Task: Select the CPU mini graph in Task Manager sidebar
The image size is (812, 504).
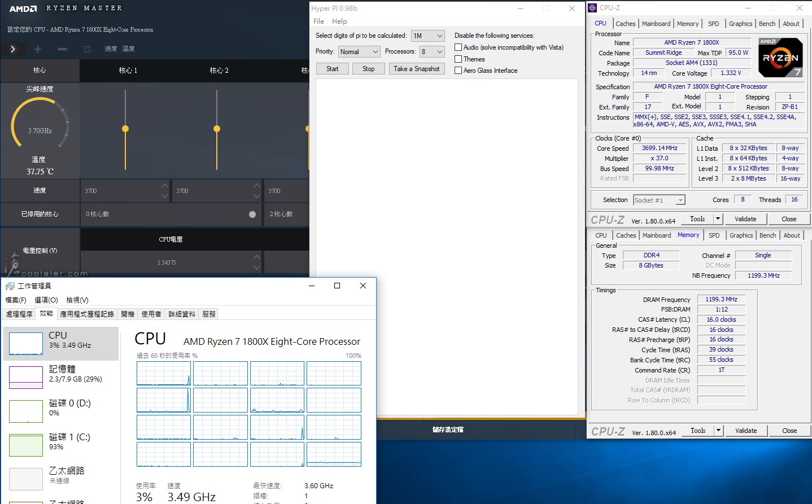Action: (26, 343)
